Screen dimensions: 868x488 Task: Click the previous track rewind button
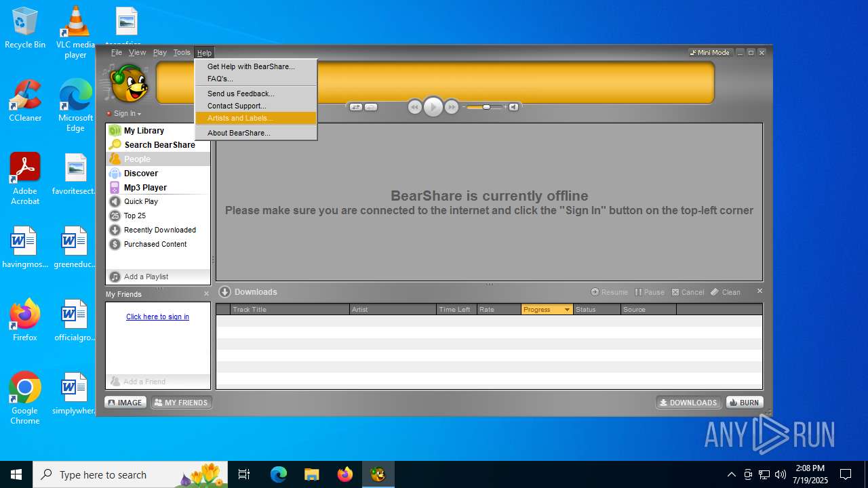[414, 107]
